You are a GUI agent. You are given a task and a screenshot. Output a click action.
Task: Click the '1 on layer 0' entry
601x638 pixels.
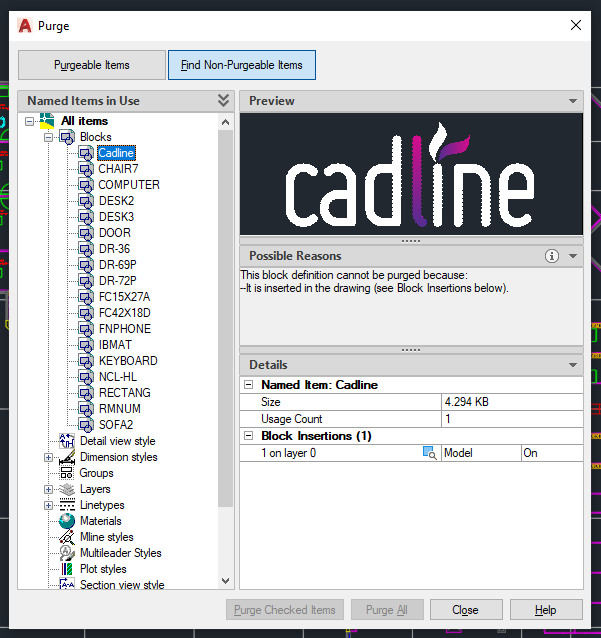288,453
